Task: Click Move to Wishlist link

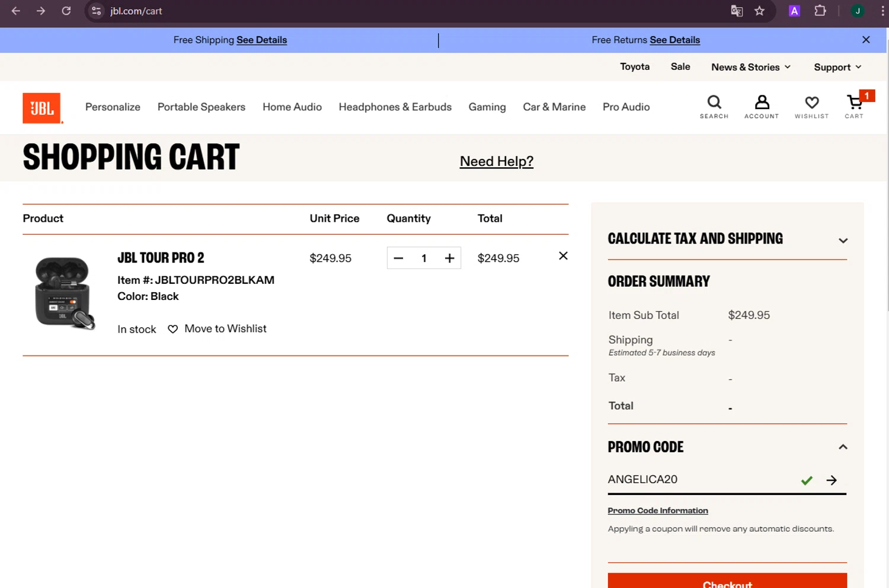Action: click(x=225, y=328)
